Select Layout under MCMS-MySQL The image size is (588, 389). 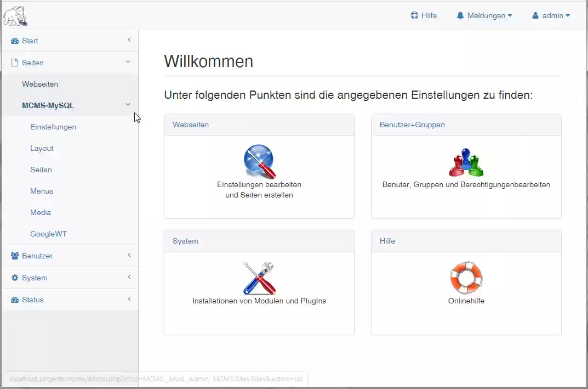coord(42,148)
